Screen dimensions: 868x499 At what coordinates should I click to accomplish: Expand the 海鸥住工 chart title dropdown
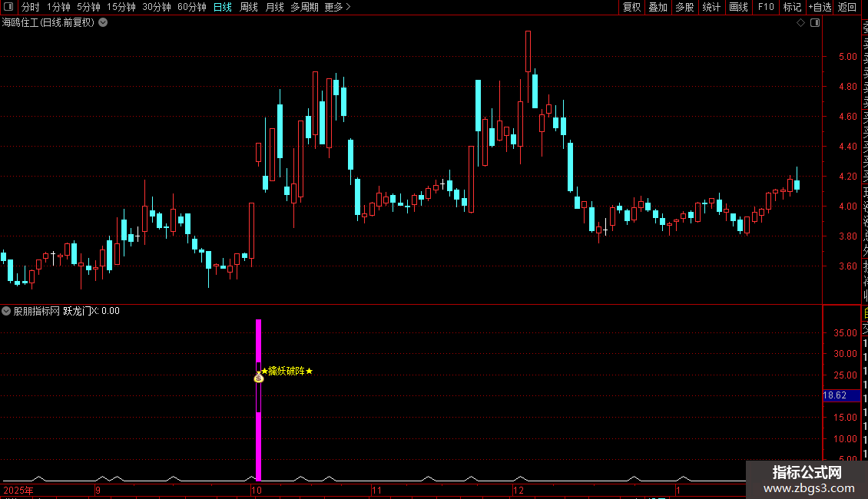(103, 23)
